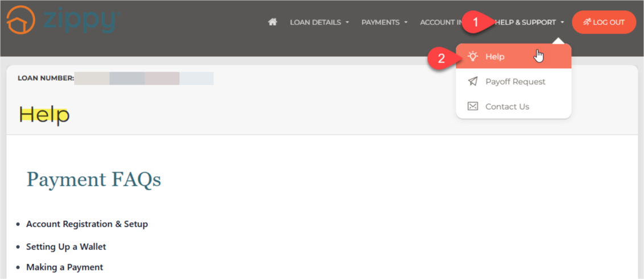Image resolution: width=644 pixels, height=279 pixels.
Task: Expand the Payments dropdown menu
Action: pos(385,22)
